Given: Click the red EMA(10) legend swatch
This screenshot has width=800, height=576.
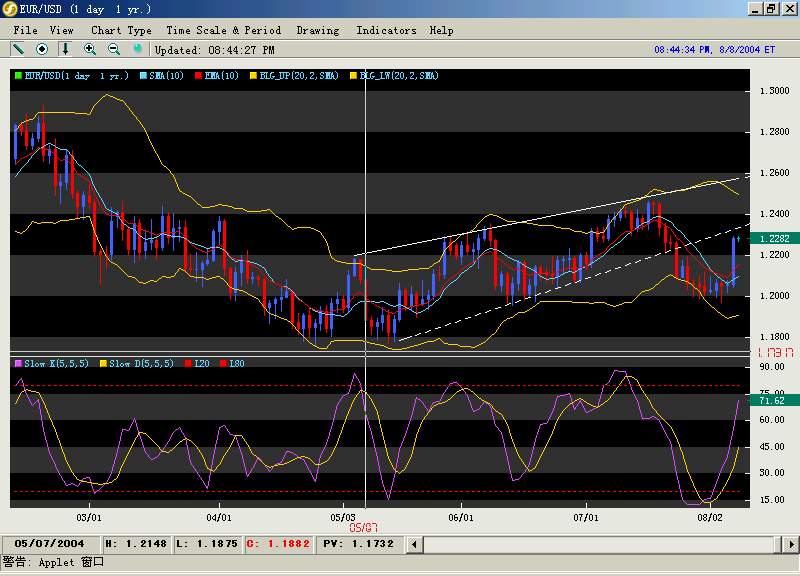Looking at the screenshot, I should (198, 76).
